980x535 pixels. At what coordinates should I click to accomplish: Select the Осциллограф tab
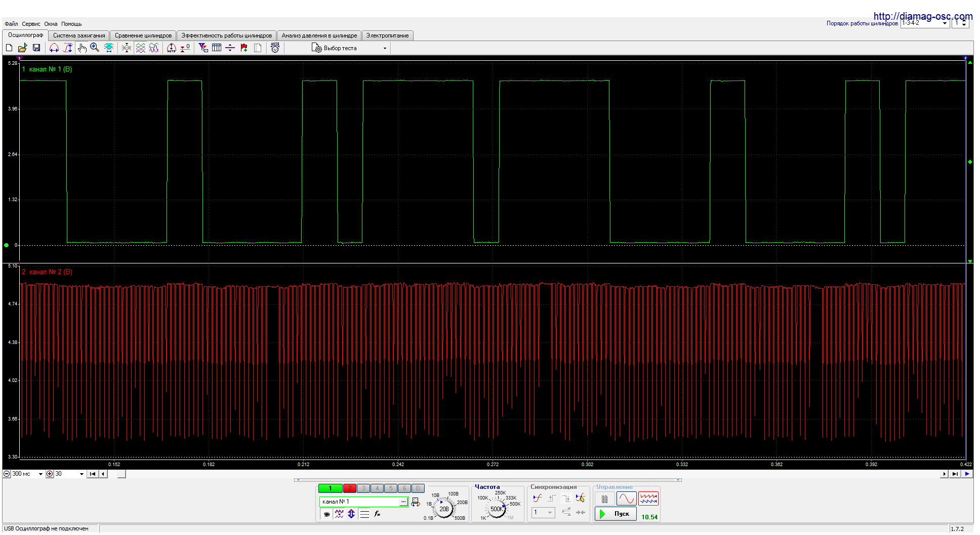pyautogui.click(x=25, y=35)
